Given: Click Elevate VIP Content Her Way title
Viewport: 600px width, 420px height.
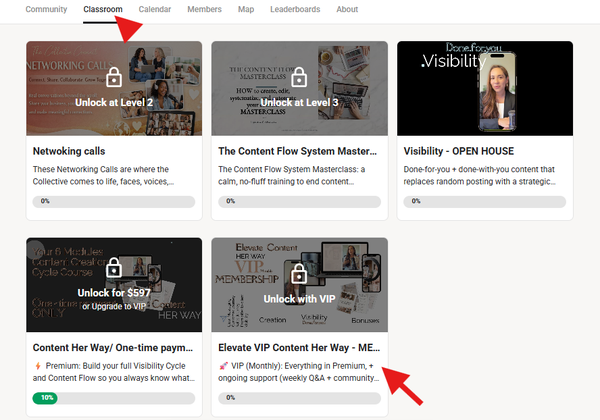Looking at the screenshot, I should pos(297,348).
